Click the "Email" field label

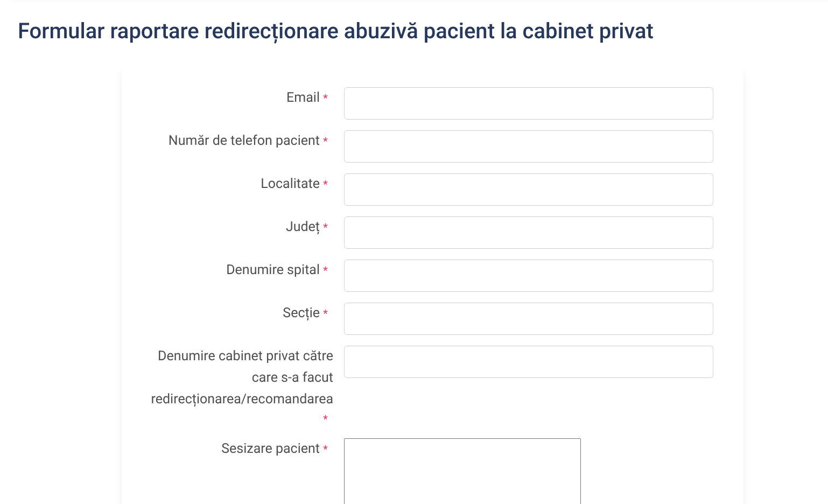coord(303,97)
